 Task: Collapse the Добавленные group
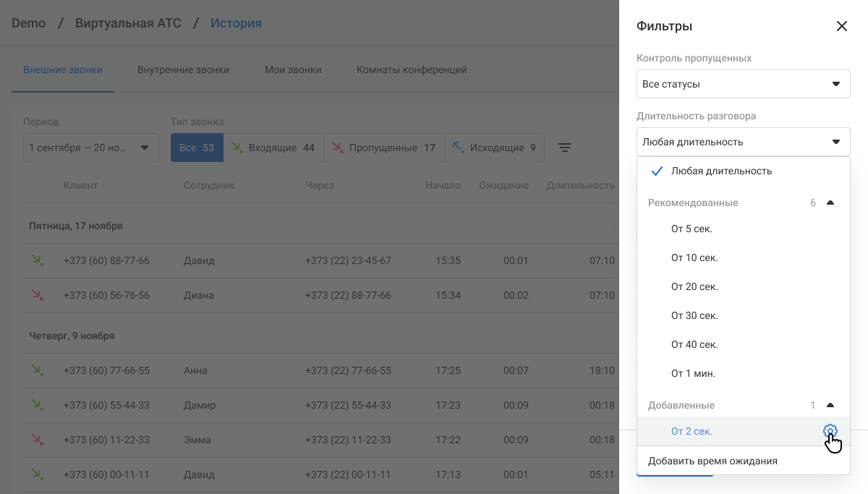[x=830, y=405]
